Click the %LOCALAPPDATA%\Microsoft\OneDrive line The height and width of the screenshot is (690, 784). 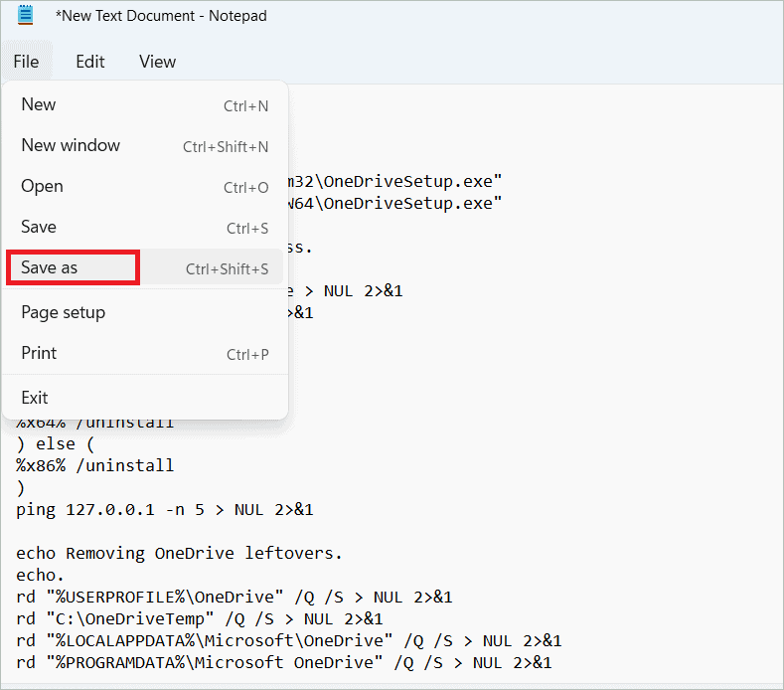pos(288,640)
